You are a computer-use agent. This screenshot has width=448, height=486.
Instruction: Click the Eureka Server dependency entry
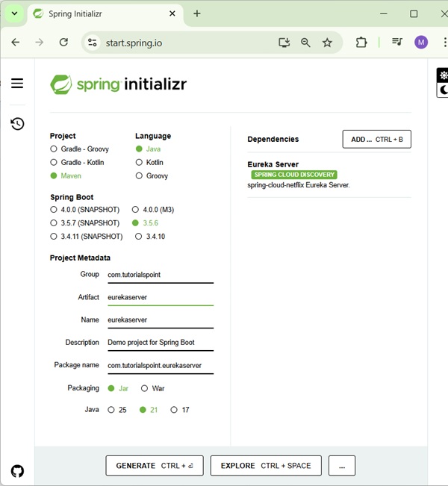329,175
